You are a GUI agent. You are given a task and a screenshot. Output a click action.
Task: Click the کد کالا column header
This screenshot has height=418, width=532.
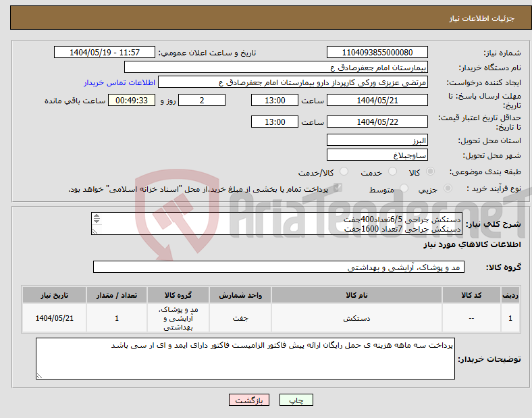[x=471, y=295]
